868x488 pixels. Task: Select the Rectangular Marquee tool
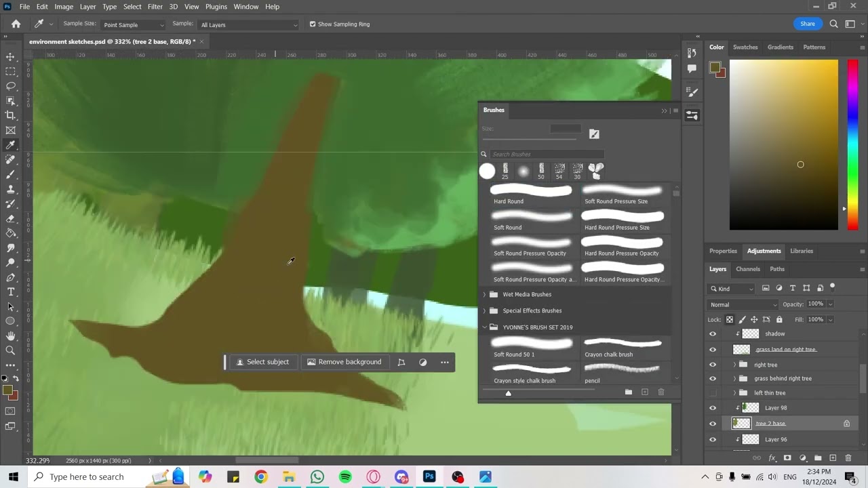click(11, 71)
